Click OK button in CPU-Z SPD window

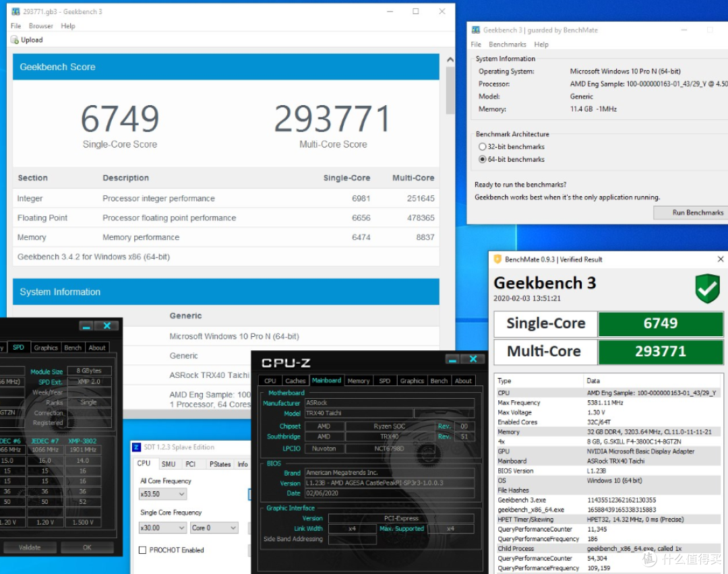[x=87, y=548]
